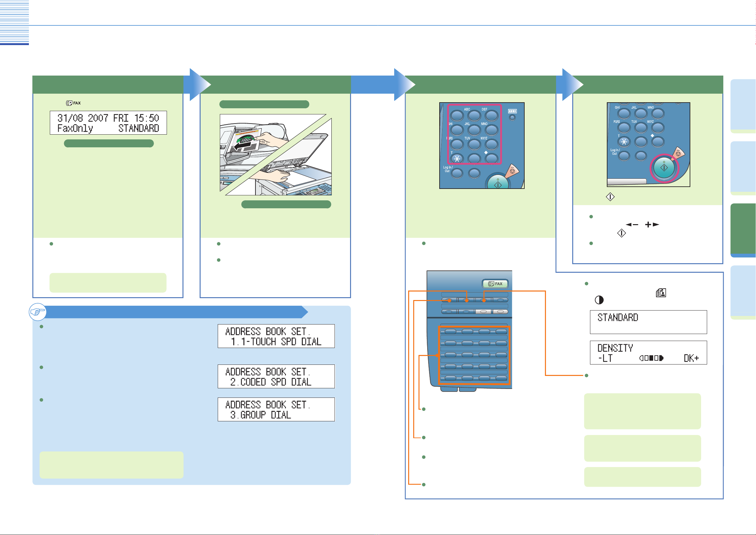
Task: Click the Start diamond symbol under the minus/plus arrows
Action: click(x=621, y=233)
